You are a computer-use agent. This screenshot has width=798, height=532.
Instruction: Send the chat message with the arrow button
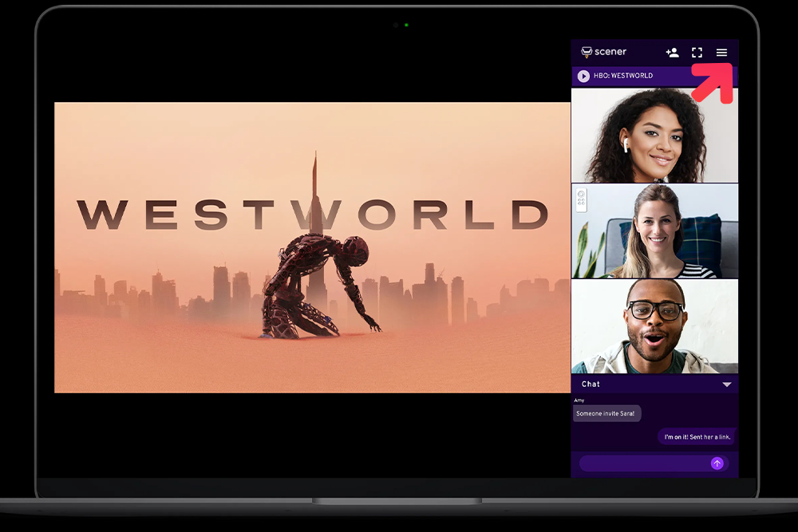click(x=717, y=463)
